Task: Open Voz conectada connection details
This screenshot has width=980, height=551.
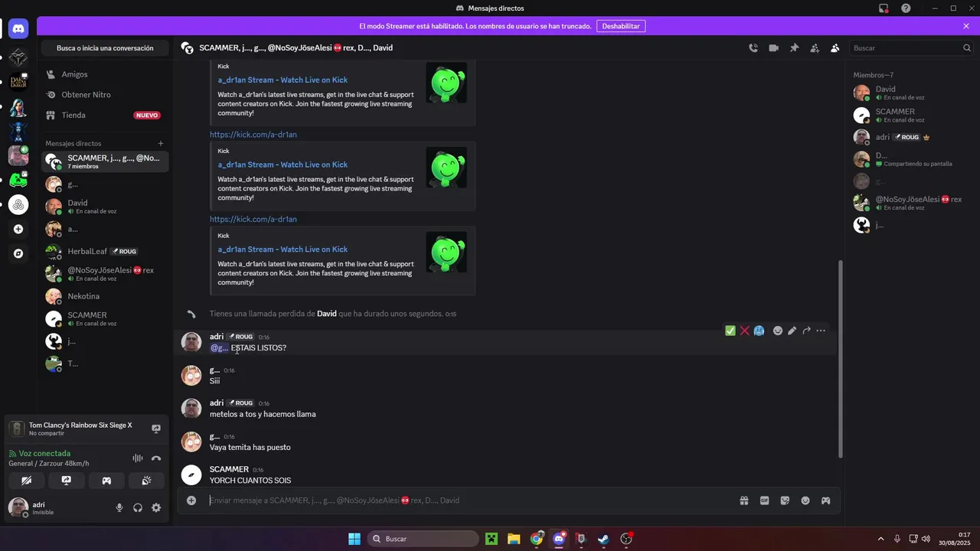Action: [x=44, y=453]
